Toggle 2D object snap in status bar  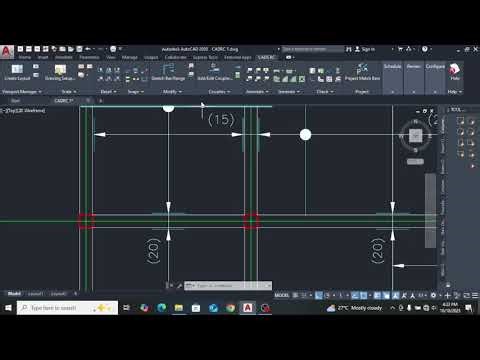[x=364, y=295]
